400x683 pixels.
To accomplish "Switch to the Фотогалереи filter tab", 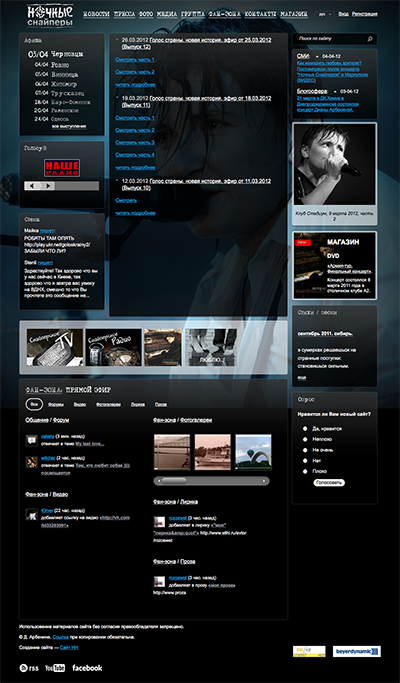I will pos(108,404).
